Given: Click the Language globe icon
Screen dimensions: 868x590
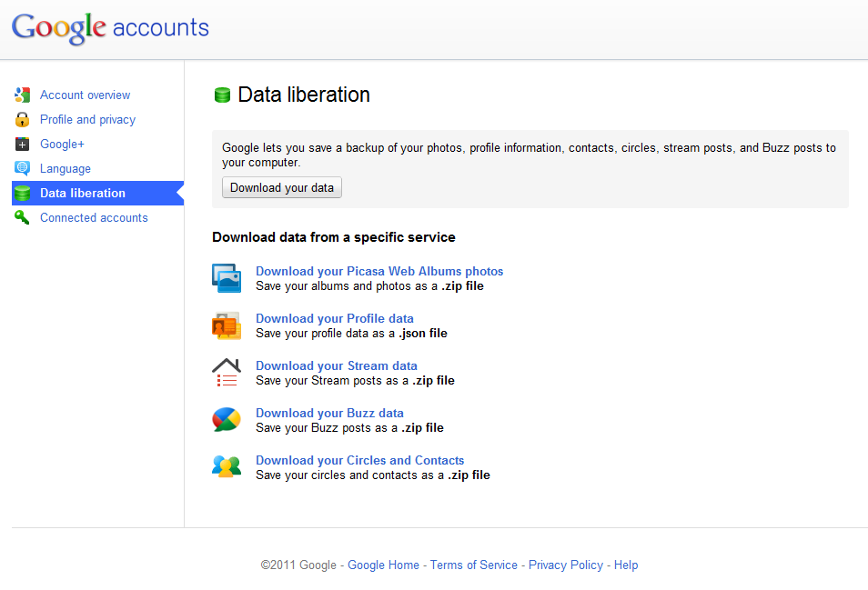Looking at the screenshot, I should (23, 168).
